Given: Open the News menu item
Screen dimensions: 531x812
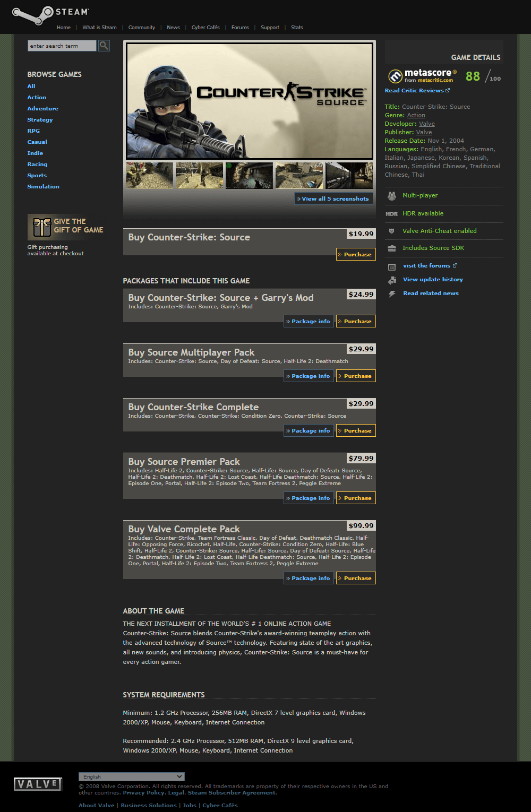Looking at the screenshot, I should click(x=173, y=28).
